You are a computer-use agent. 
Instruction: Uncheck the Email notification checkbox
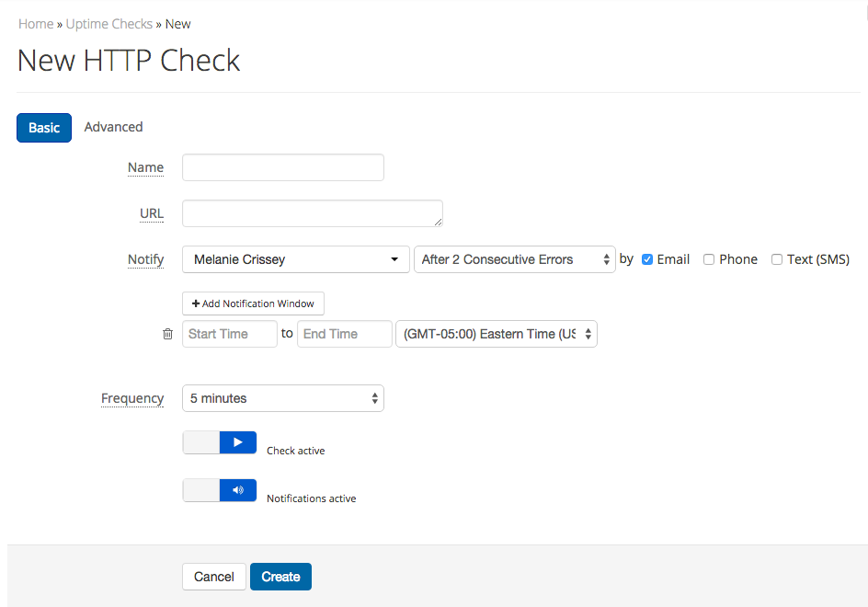pos(647,259)
